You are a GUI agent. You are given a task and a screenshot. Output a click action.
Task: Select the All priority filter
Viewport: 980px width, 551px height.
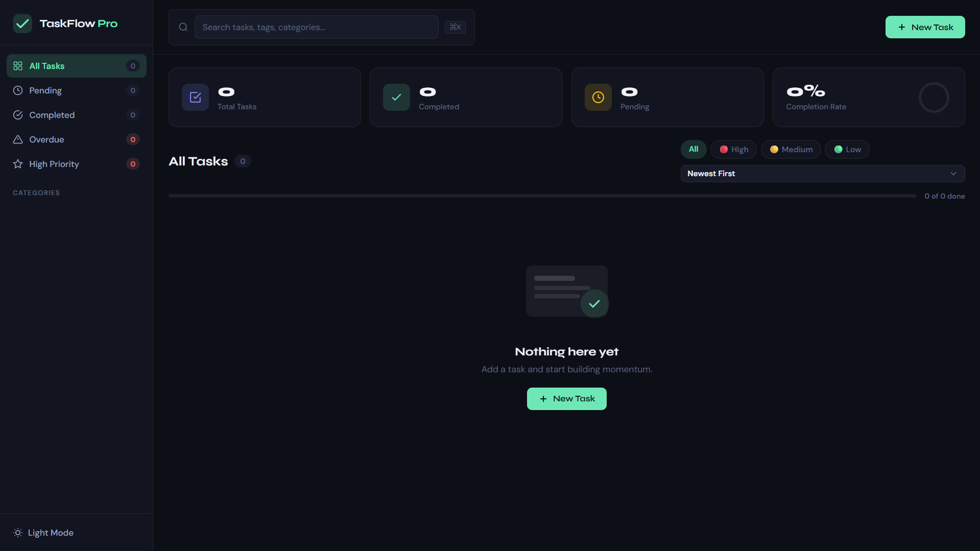[x=693, y=149]
